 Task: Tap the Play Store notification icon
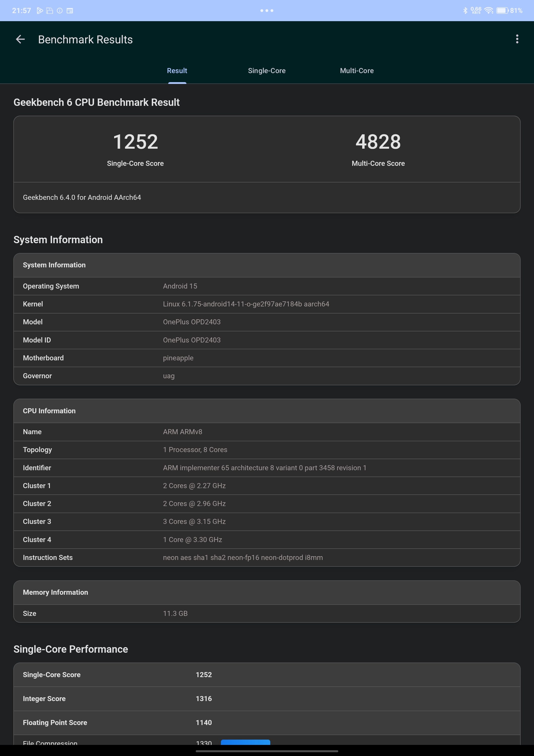tap(40, 11)
